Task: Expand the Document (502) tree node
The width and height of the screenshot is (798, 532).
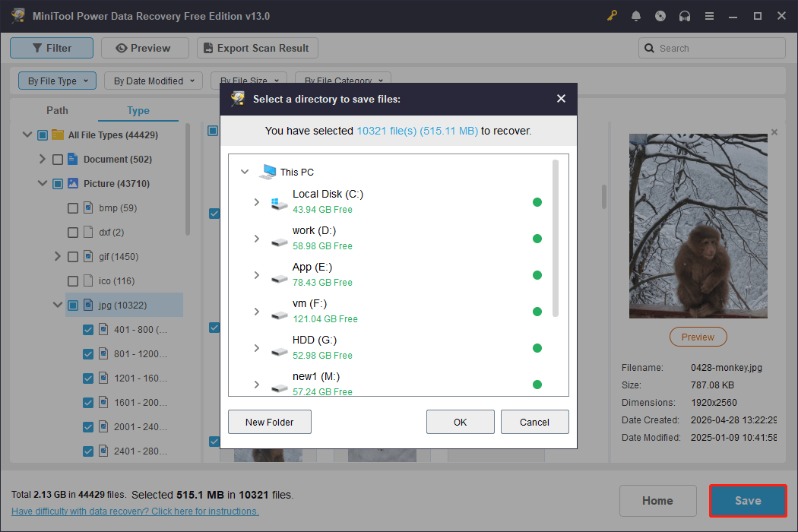Action: click(43, 160)
